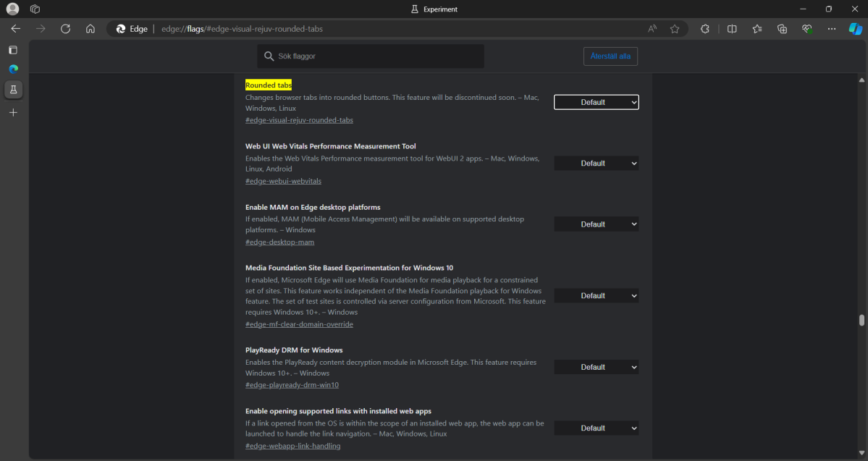The height and width of the screenshot is (461, 868).
Task: Open the dropdown for Enable MAM on Edge
Action: pyautogui.click(x=596, y=224)
